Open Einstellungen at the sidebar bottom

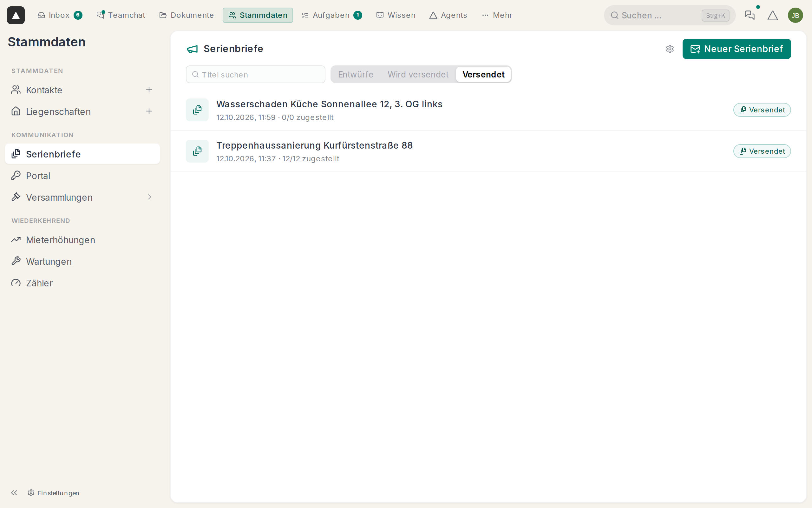click(x=54, y=492)
